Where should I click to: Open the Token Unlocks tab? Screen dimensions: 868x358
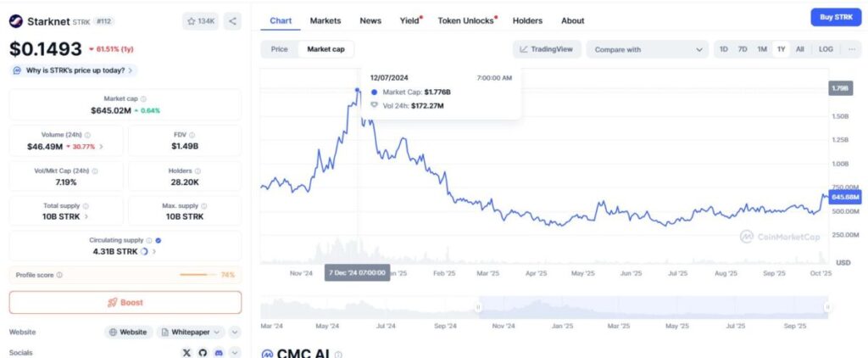(466, 20)
